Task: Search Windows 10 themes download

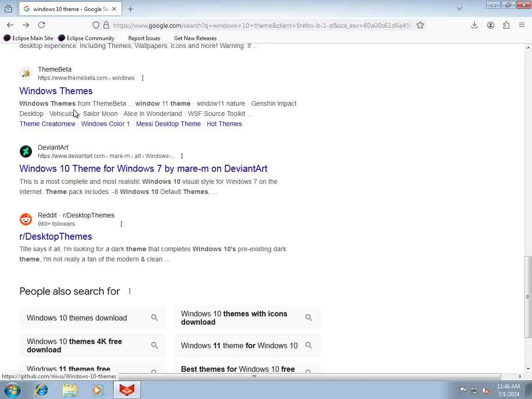Action: [x=93, y=318]
